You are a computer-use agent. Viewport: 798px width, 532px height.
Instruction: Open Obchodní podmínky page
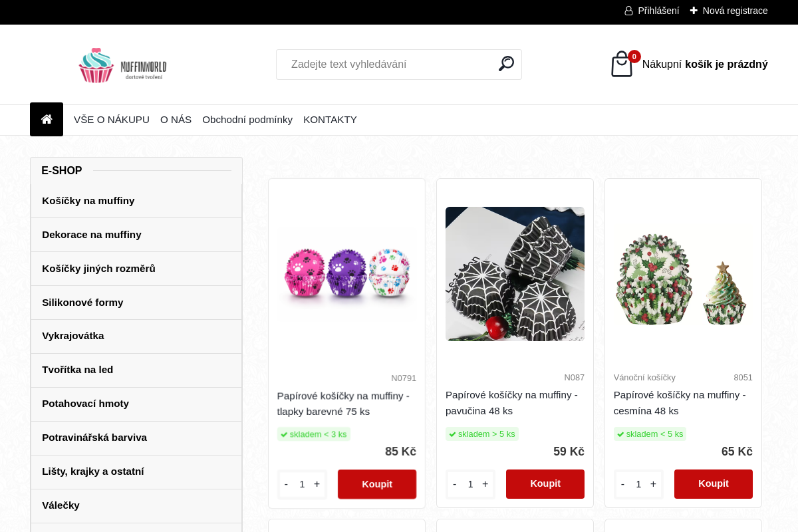point(247,120)
